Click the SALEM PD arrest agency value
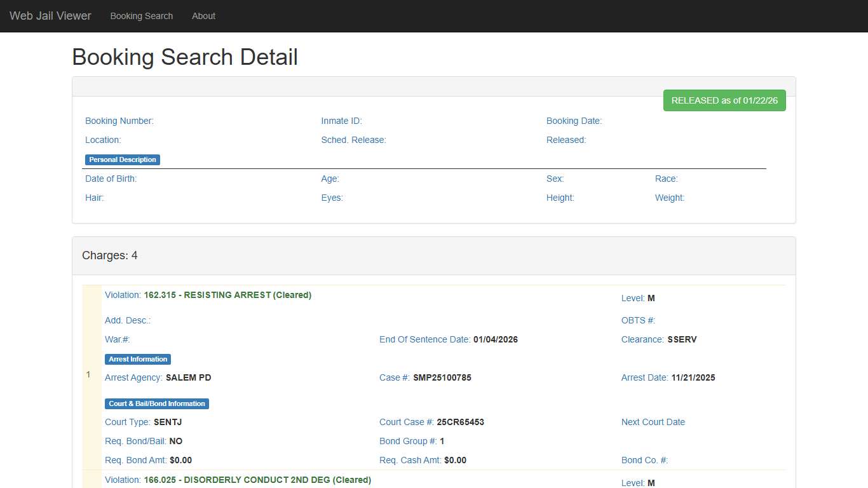868x488 pixels. point(188,377)
